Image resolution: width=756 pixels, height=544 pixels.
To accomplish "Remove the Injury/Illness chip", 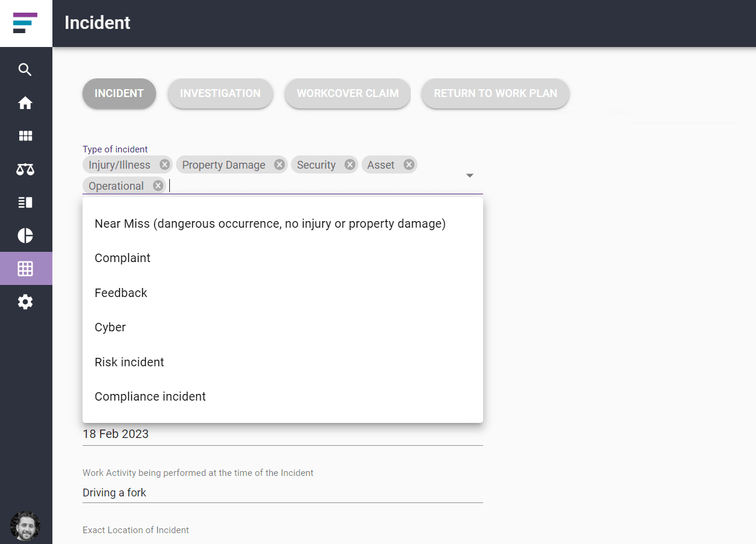I will coord(164,164).
